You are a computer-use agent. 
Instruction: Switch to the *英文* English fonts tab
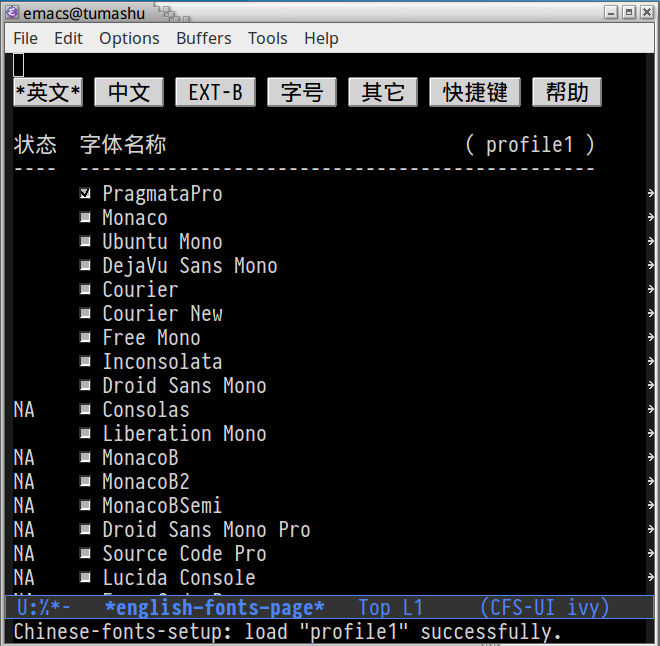(48, 92)
